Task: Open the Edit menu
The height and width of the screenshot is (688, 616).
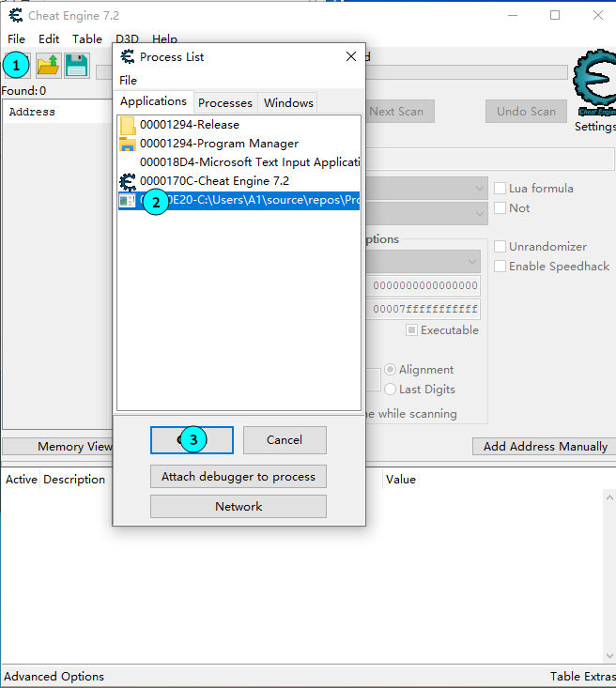Action: click(49, 39)
